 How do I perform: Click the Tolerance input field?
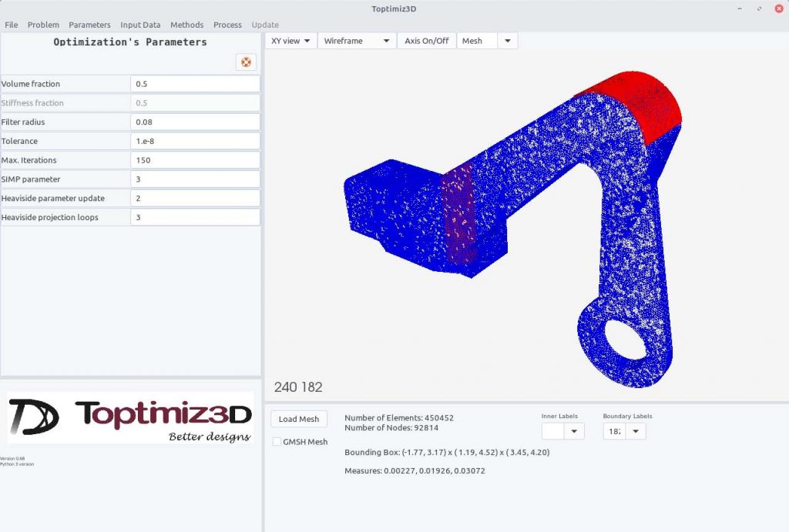click(195, 142)
